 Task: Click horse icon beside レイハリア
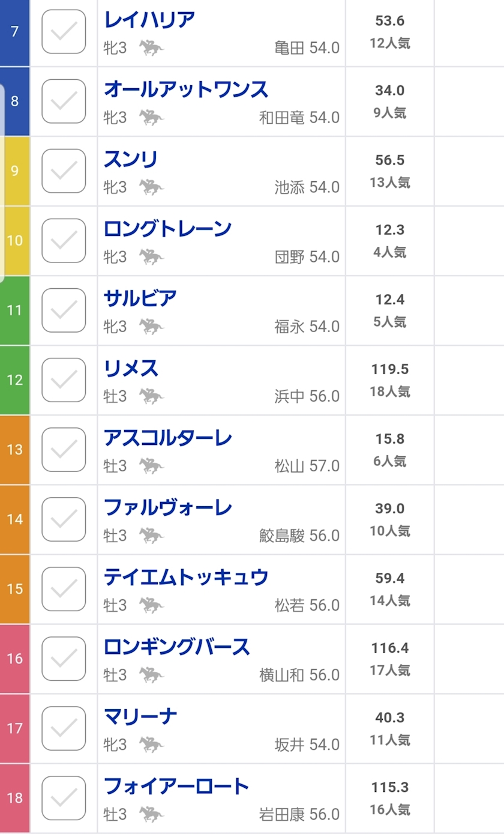click(151, 48)
